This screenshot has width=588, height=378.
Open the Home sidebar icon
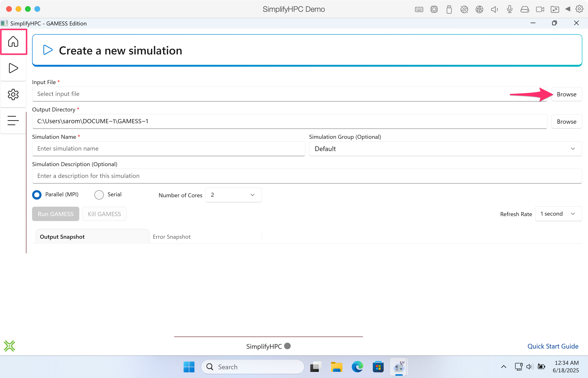13,41
